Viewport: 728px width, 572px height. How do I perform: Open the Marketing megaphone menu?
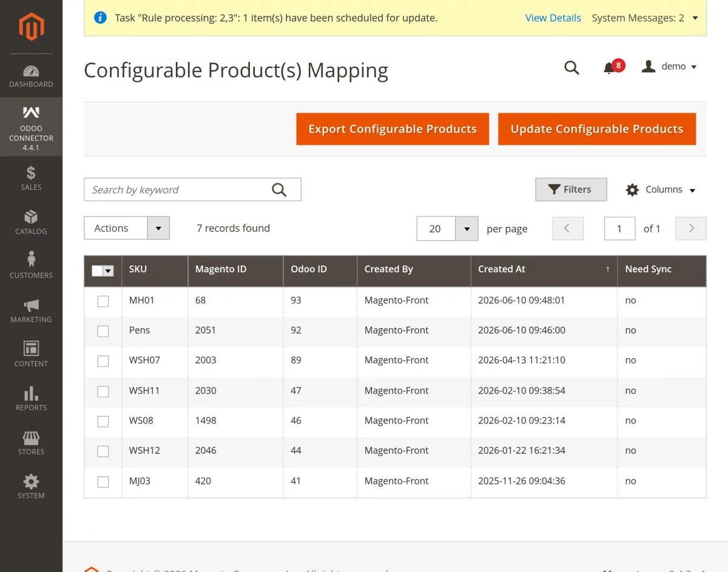tap(31, 311)
